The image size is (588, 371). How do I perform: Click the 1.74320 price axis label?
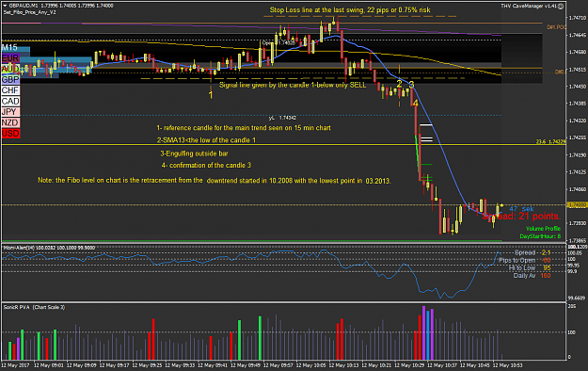pyautogui.click(x=578, y=121)
